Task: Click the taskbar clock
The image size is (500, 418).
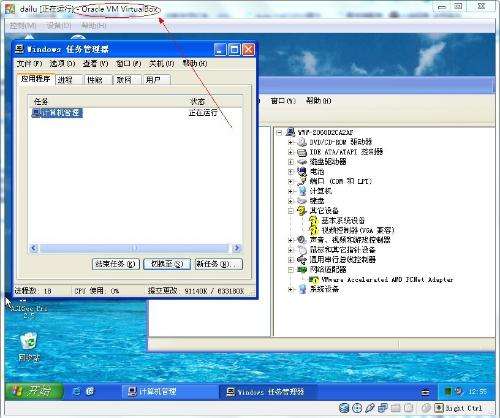Action: point(477,391)
